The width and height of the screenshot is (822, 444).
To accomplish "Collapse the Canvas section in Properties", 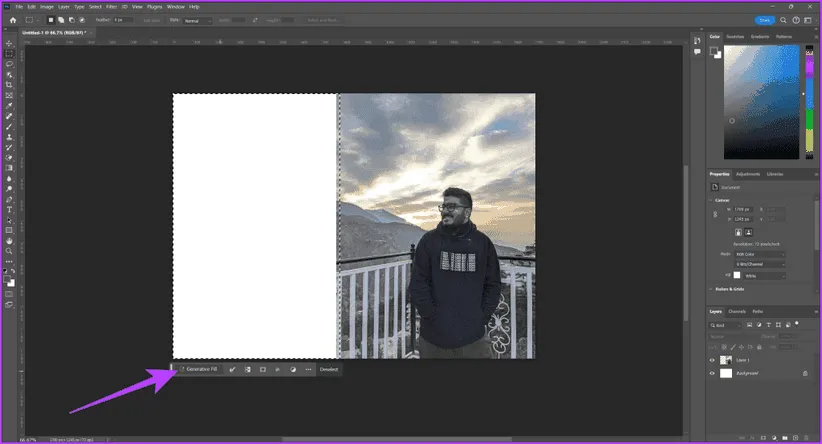I will point(712,200).
